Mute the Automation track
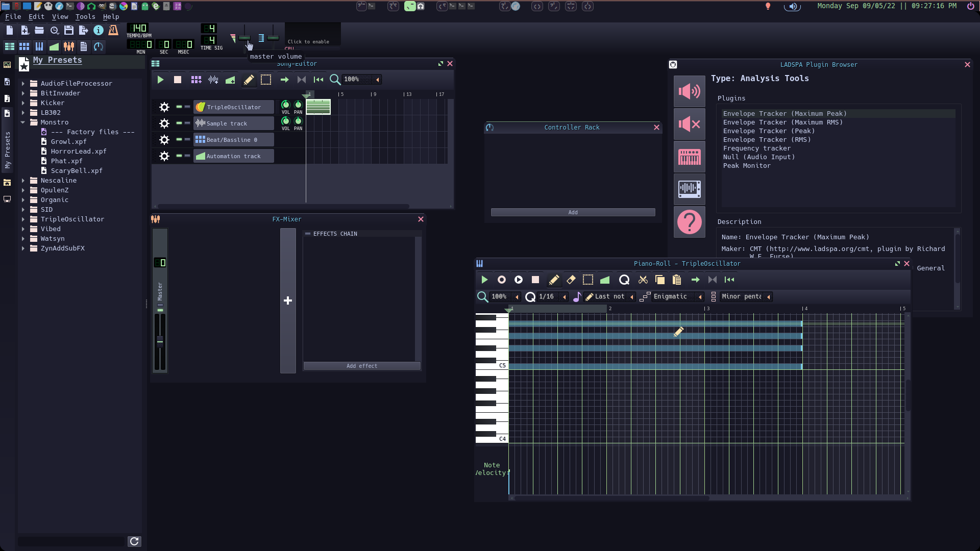The width and height of the screenshot is (980, 551). click(x=179, y=156)
